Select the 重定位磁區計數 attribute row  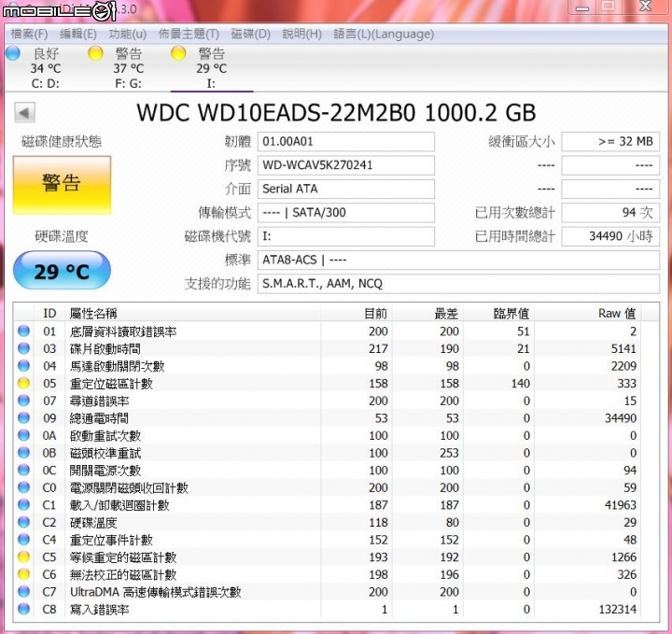(x=328, y=383)
